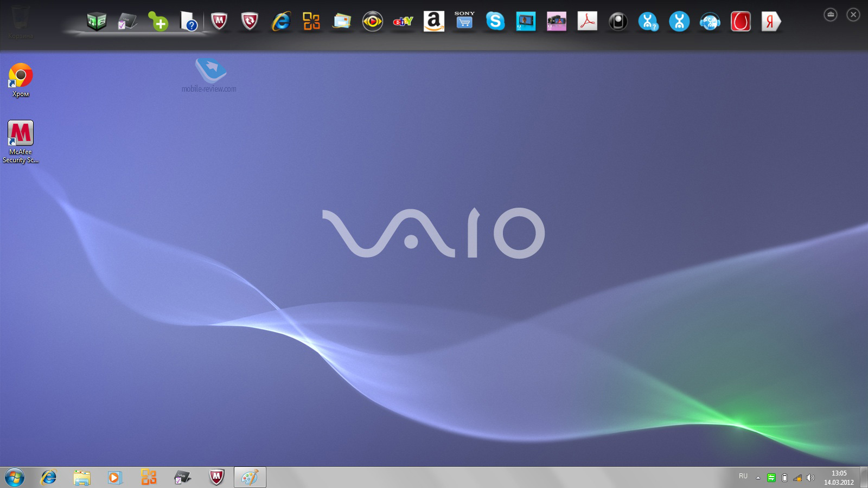The image size is (868, 488).
Task: Select the McAfee Security Scan desktop shortcut
Action: 21,142
